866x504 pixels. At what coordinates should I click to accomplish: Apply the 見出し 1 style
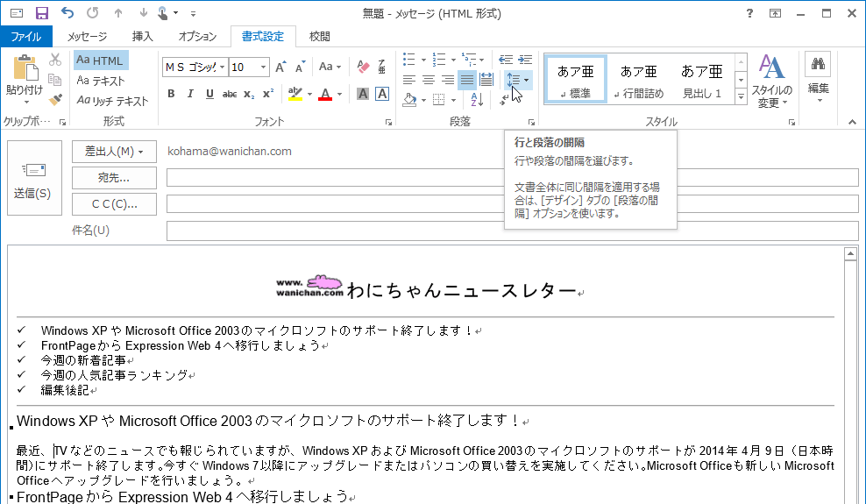tap(701, 80)
